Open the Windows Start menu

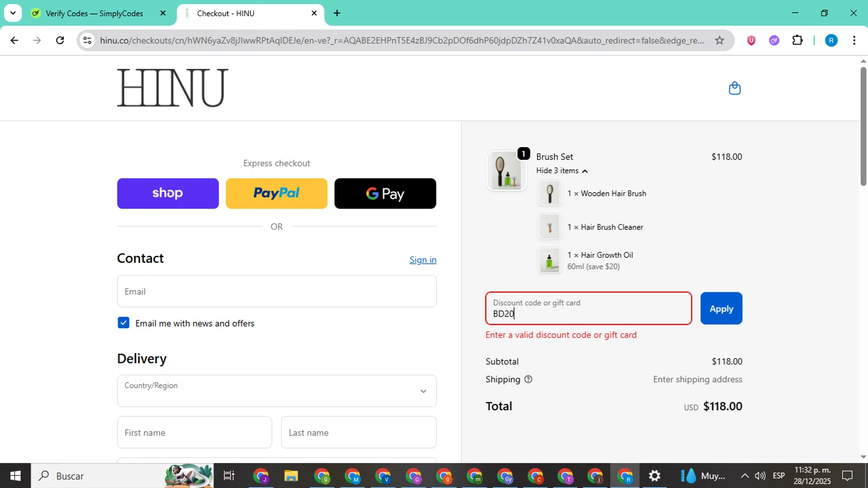coord(15,476)
